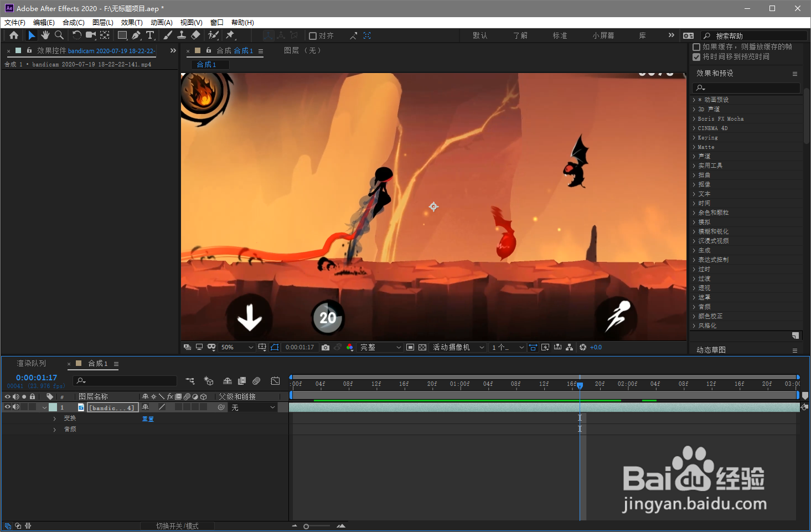Select the Hand tool

tap(45, 35)
